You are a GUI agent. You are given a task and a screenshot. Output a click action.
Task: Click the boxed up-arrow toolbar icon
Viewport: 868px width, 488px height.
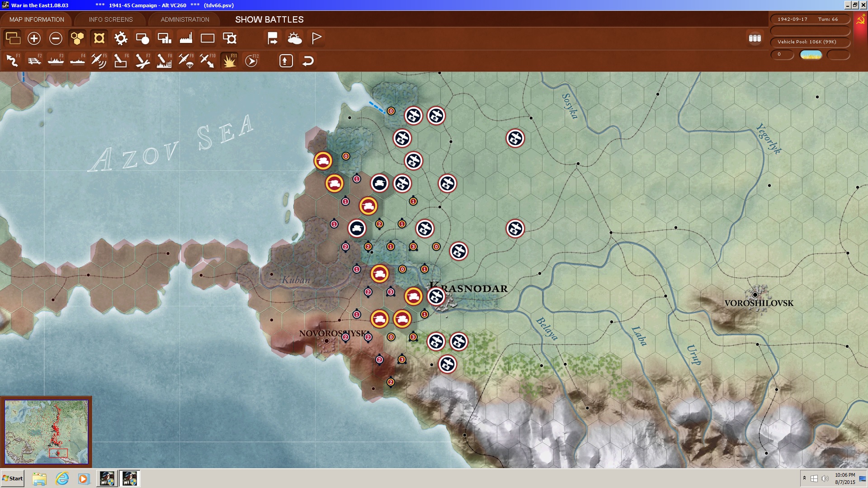pyautogui.click(x=286, y=61)
